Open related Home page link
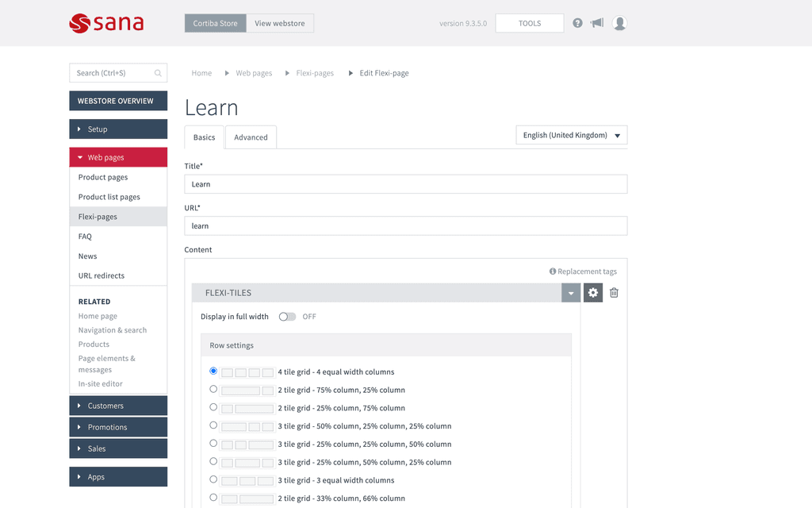This screenshot has width=812, height=508. click(x=98, y=316)
